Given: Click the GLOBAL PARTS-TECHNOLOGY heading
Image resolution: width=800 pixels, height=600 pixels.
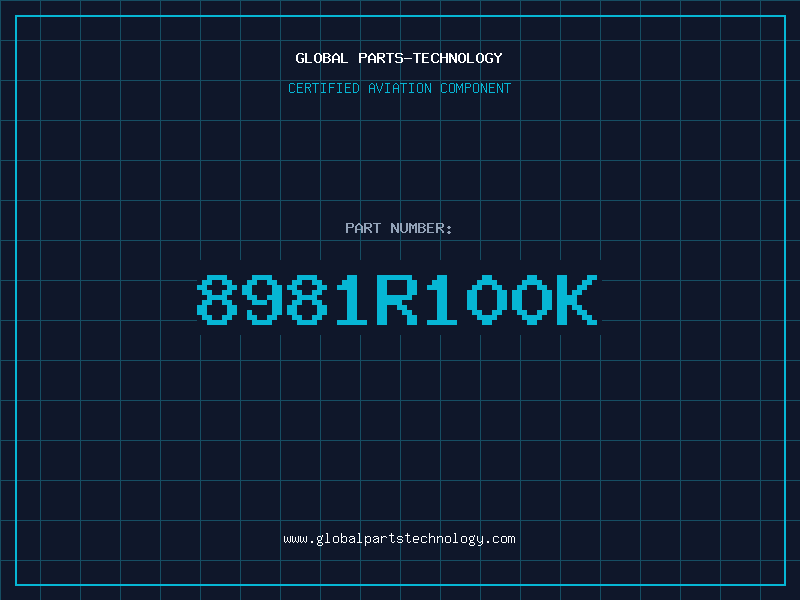Looking at the screenshot, I should 399,58.
